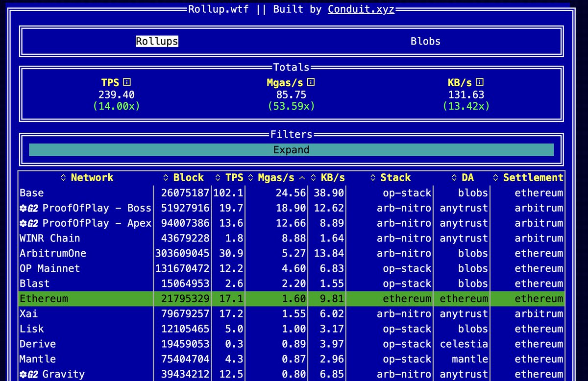Click op-stack cell in the Blast row
This screenshot has width=588, height=381.
point(407,284)
